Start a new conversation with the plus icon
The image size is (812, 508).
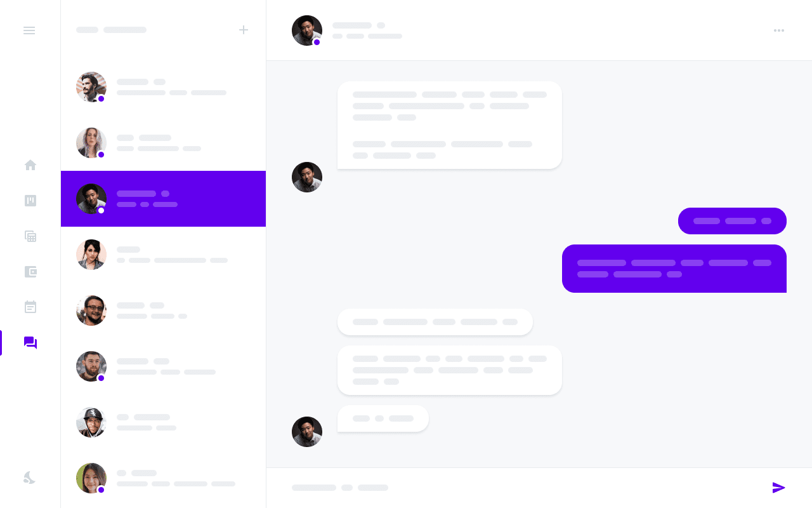pos(244,30)
